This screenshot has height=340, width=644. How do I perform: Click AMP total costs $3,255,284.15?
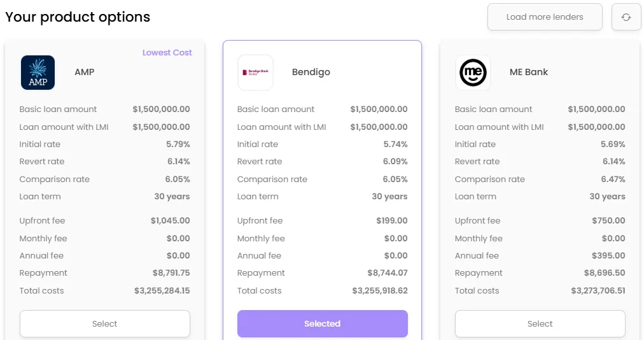pos(162,291)
